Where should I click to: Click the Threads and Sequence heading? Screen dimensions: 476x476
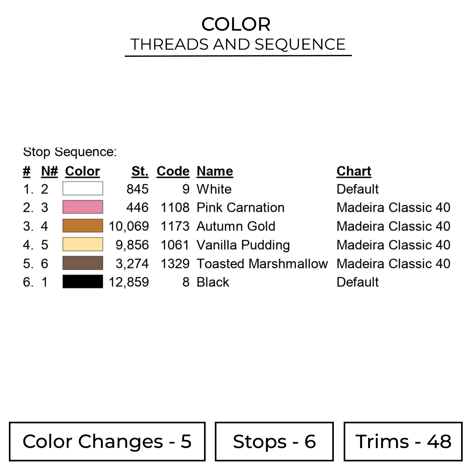[x=238, y=44]
